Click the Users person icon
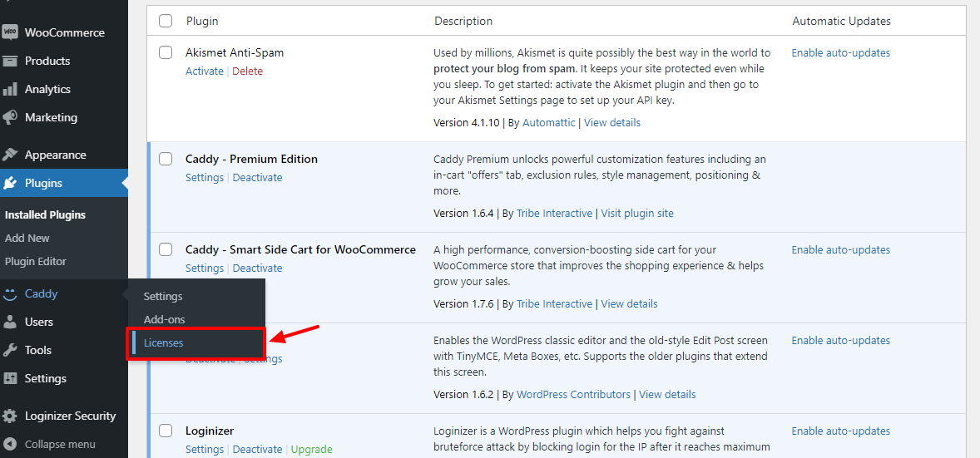The image size is (980, 458). pyautogui.click(x=10, y=322)
